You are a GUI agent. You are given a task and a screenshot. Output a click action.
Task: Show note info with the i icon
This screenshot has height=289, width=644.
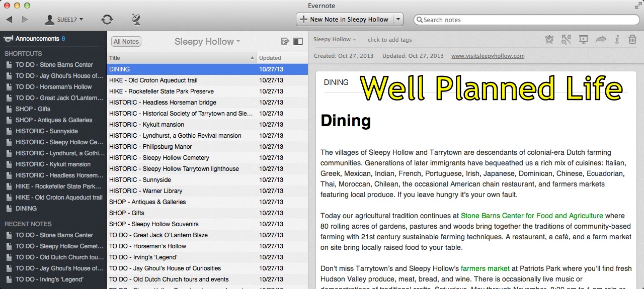[617, 39]
